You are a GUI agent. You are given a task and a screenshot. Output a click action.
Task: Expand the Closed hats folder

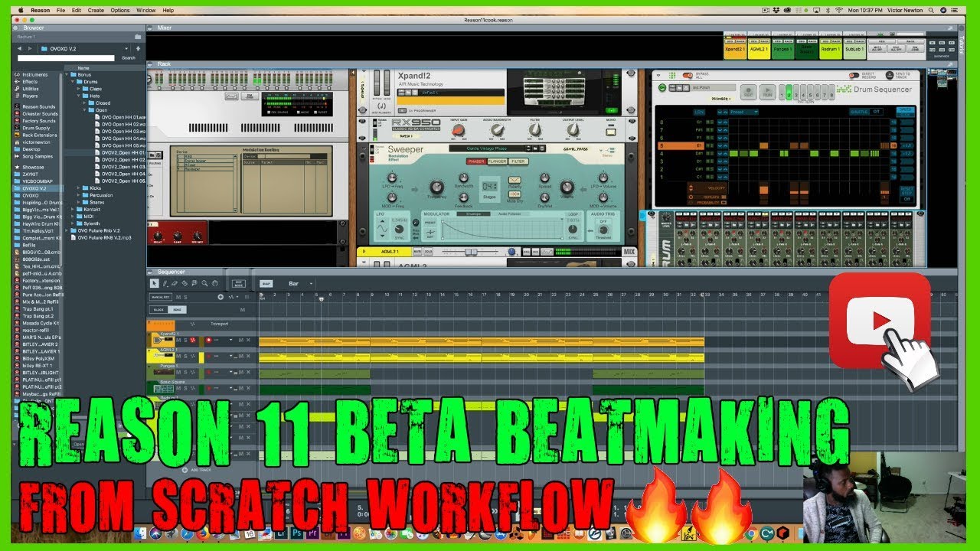pyautogui.click(x=84, y=103)
